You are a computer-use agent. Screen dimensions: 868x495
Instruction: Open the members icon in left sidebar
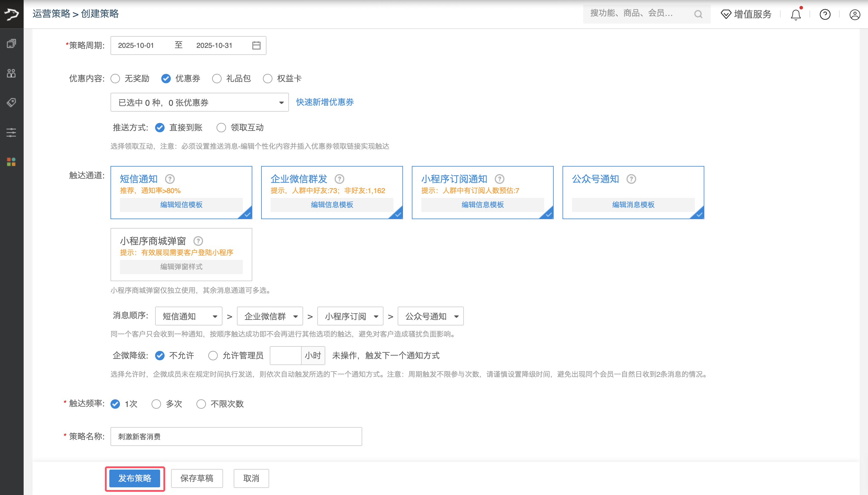11,73
